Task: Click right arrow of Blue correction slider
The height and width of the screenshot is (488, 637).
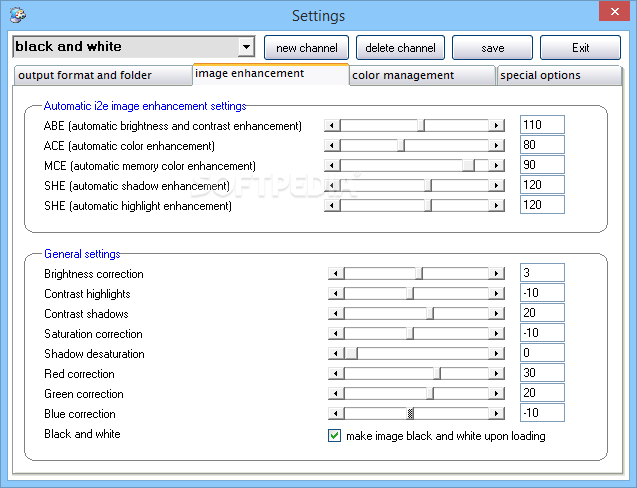Action: pyautogui.click(x=496, y=414)
